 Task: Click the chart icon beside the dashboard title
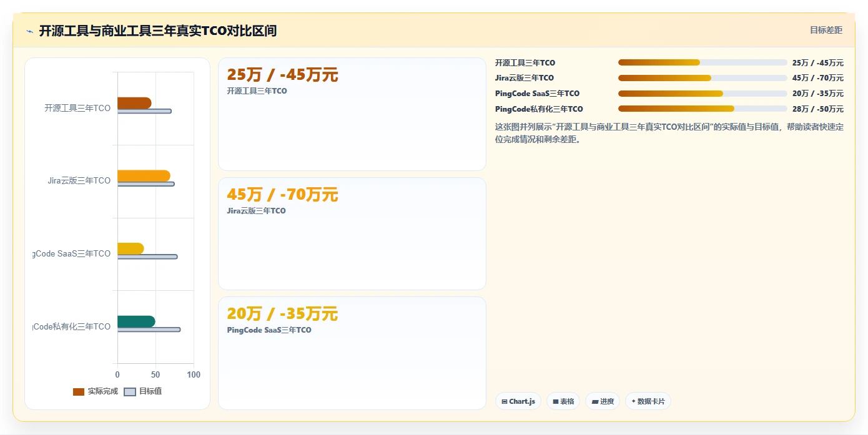(29, 31)
